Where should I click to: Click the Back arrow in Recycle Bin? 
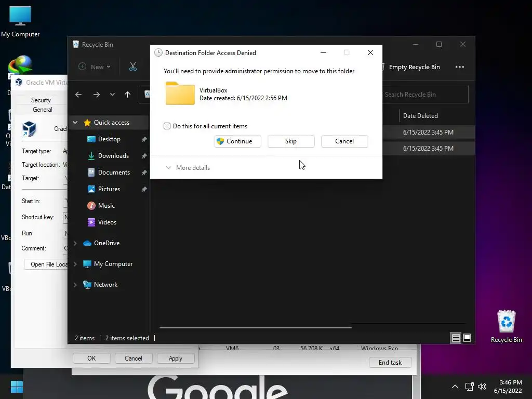click(78, 95)
